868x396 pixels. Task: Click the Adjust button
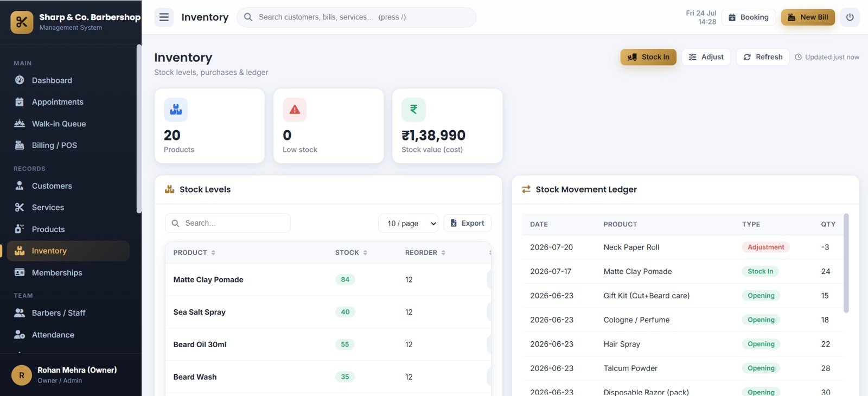coord(706,57)
